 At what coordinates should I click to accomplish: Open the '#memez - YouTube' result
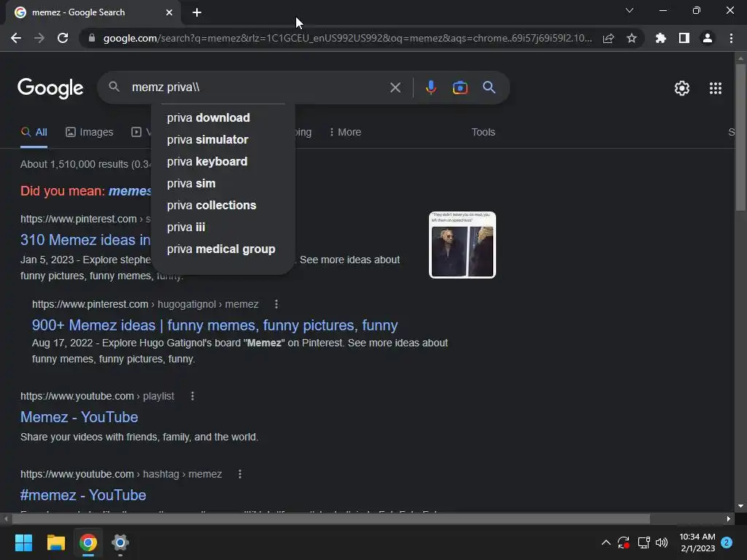click(83, 495)
